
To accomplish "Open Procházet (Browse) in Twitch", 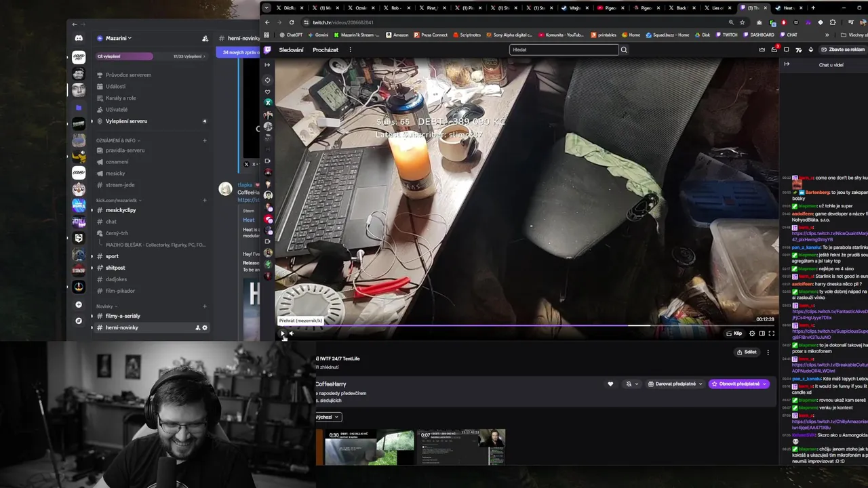I will point(325,49).
